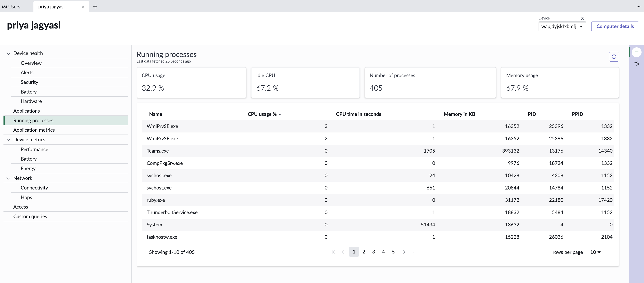Close the priya jagyasi tab
This screenshot has width=644, height=283.
click(x=83, y=7)
